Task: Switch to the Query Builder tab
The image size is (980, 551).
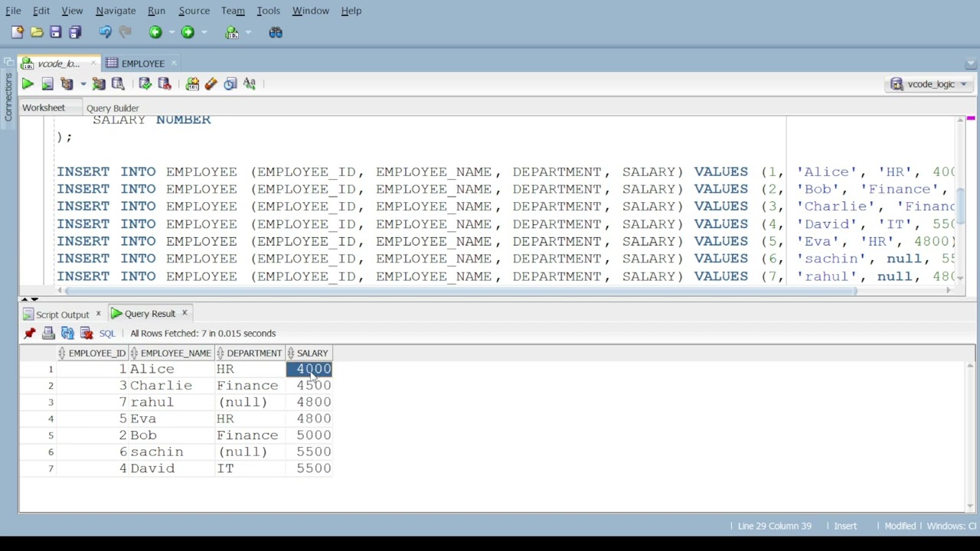Action: pos(113,108)
